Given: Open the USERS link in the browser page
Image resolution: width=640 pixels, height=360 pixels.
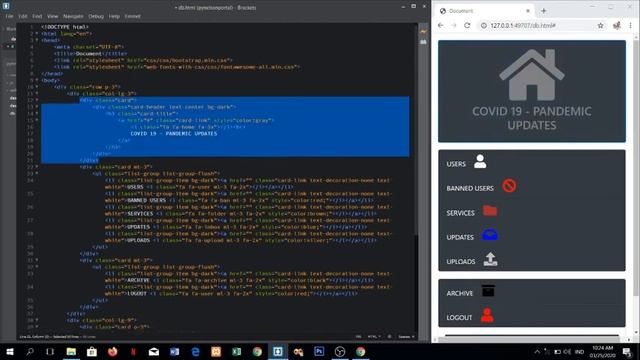Looking at the screenshot, I should point(456,164).
